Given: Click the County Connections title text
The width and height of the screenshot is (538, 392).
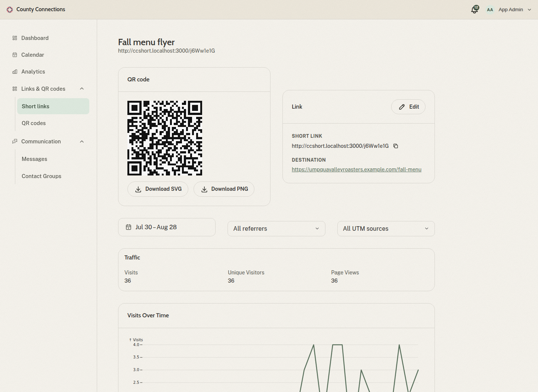Looking at the screenshot, I should pyautogui.click(x=41, y=9).
